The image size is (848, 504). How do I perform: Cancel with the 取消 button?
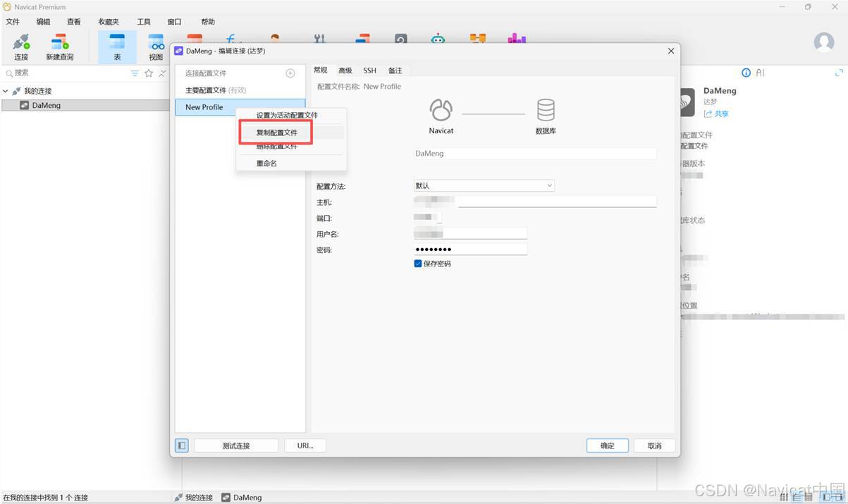(655, 445)
